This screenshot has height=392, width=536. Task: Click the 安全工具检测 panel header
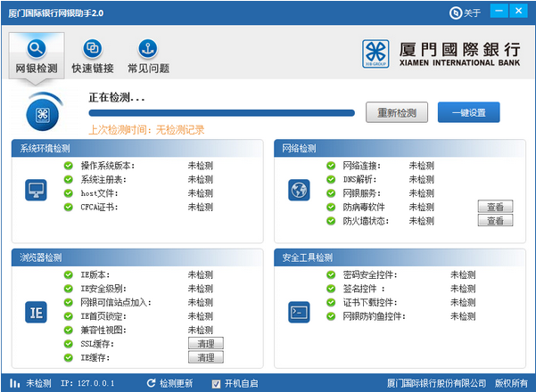tap(400, 257)
